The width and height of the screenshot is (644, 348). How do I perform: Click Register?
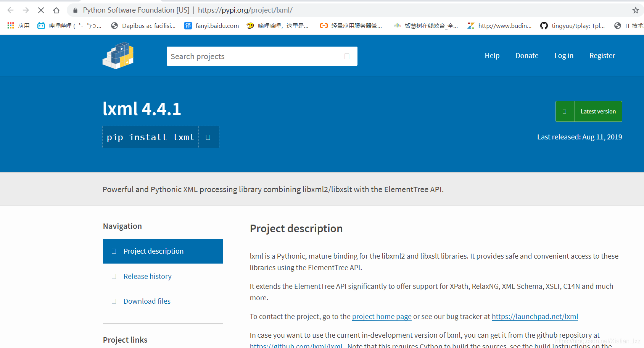602,55
